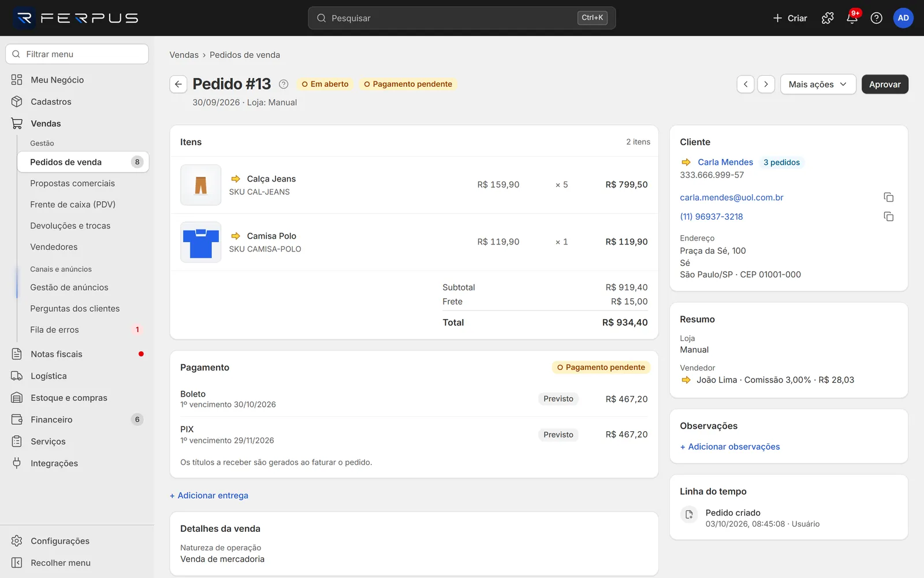Expand the Cadastros menu section
This screenshot has height=578, width=924.
(77, 102)
